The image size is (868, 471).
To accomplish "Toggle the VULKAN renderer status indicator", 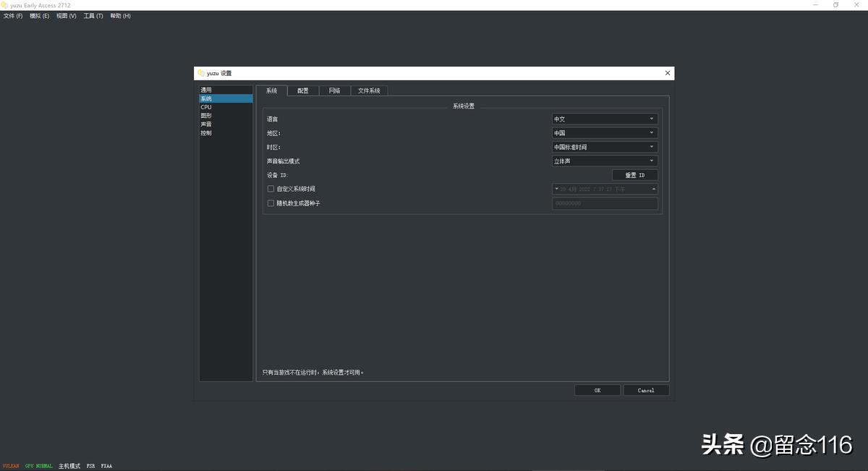I will coord(12,466).
